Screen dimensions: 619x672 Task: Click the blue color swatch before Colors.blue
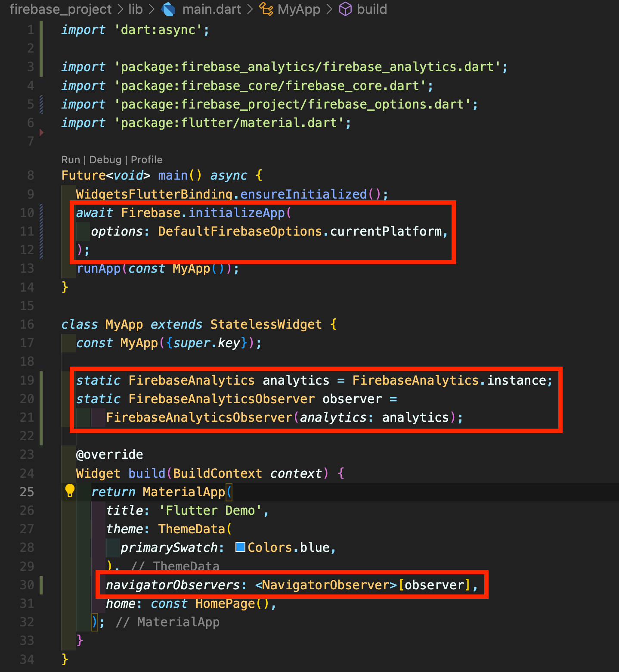(x=240, y=547)
